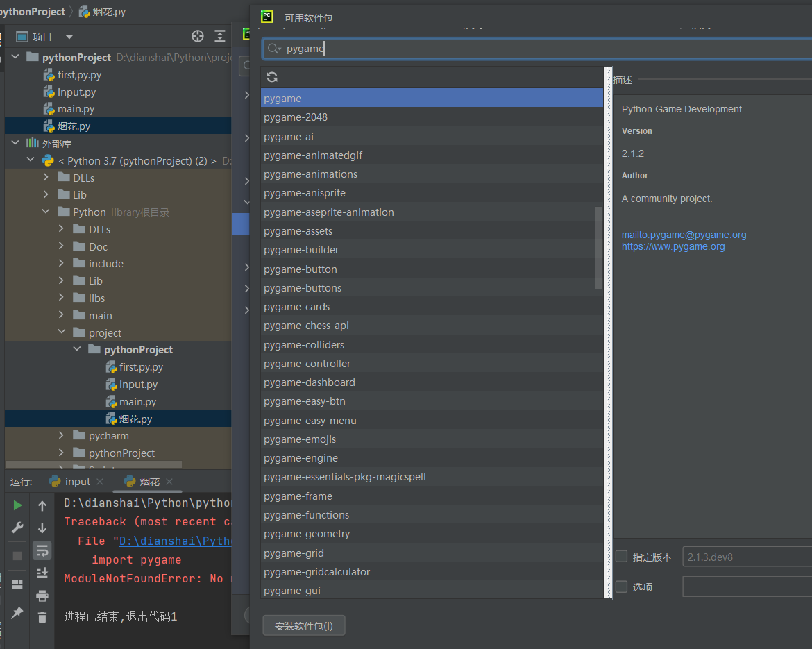The image size is (812, 649).
Task: Click the trash clear-all icon in console
Action: tap(42, 617)
